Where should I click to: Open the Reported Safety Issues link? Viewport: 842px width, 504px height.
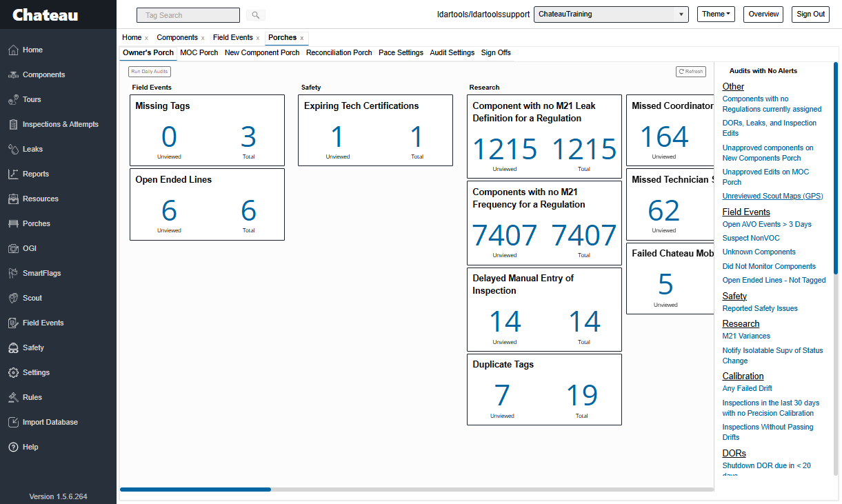coord(760,308)
